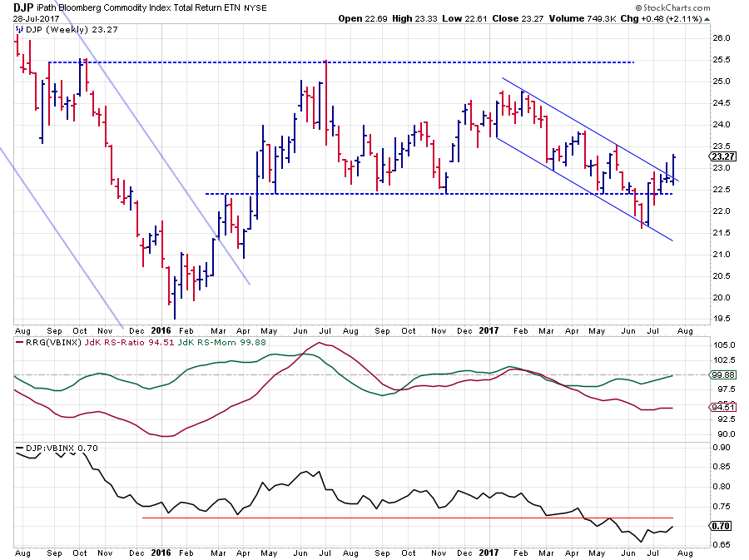Click the 2017 year label under the ratio panel
749x560 pixels.
click(489, 553)
